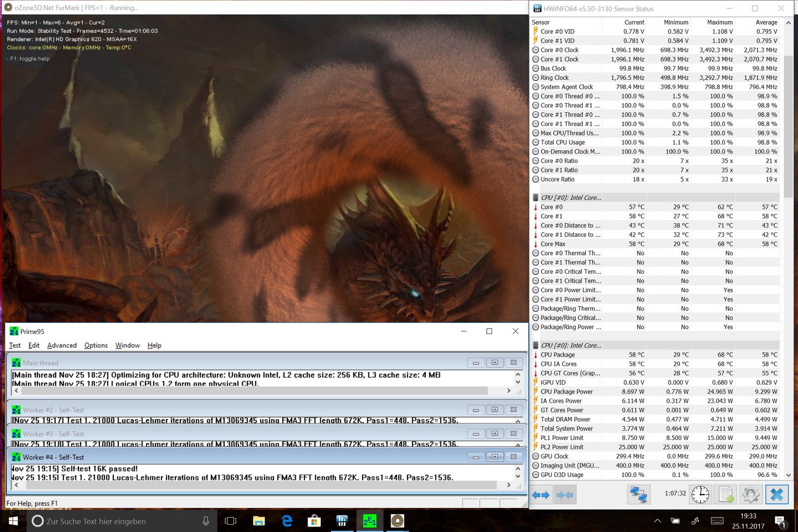Open Prime95 Test menu
Screen dimensions: 798x532
pos(15,345)
